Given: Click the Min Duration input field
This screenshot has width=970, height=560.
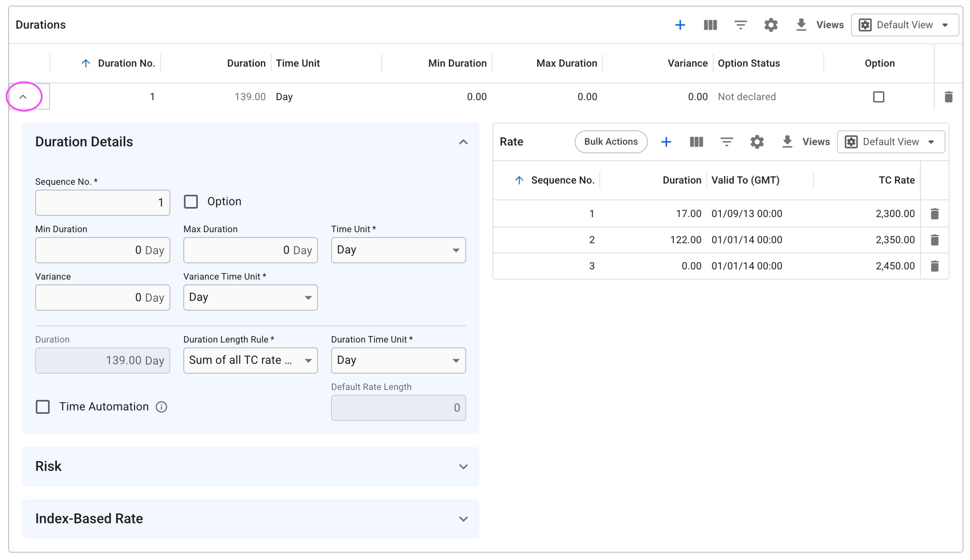Looking at the screenshot, I should click(x=103, y=250).
